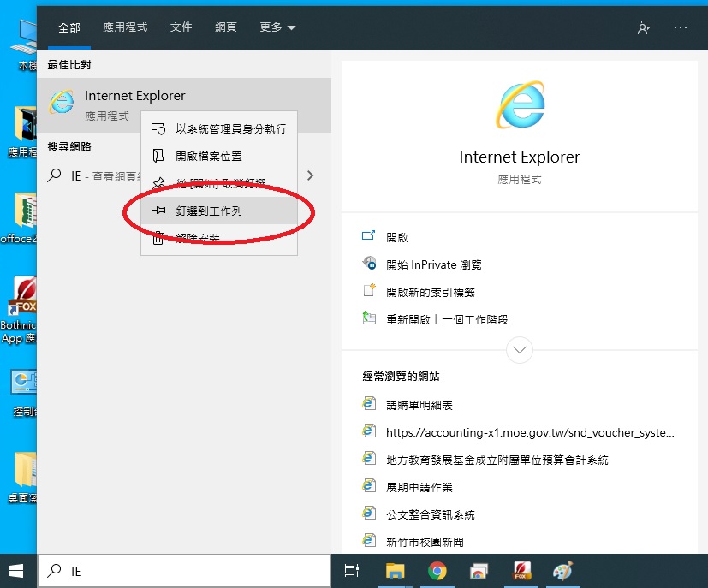708x588 pixels.
Task: Click the IE icon beside 展期申請作業
Action: tap(369, 485)
